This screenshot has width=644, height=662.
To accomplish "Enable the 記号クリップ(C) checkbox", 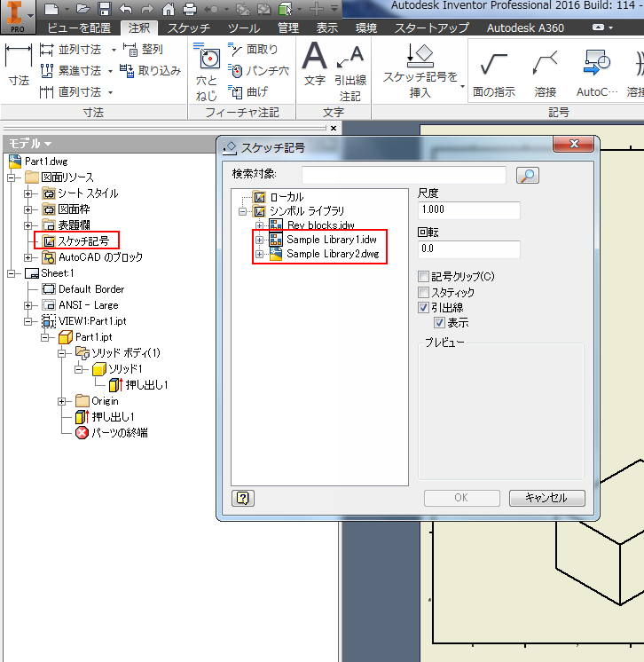I will [x=423, y=277].
